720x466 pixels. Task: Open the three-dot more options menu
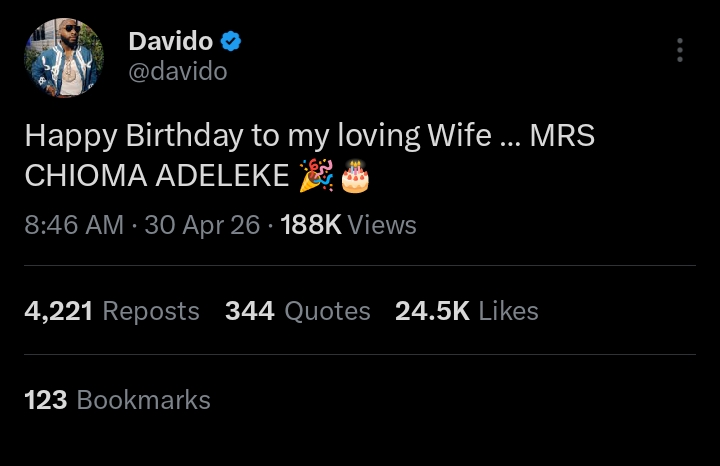pos(680,50)
